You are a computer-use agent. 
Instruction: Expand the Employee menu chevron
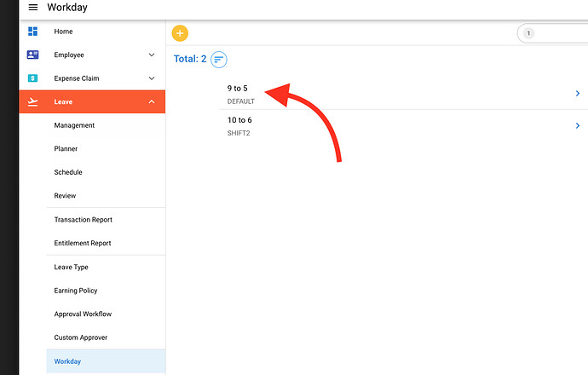coord(152,55)
